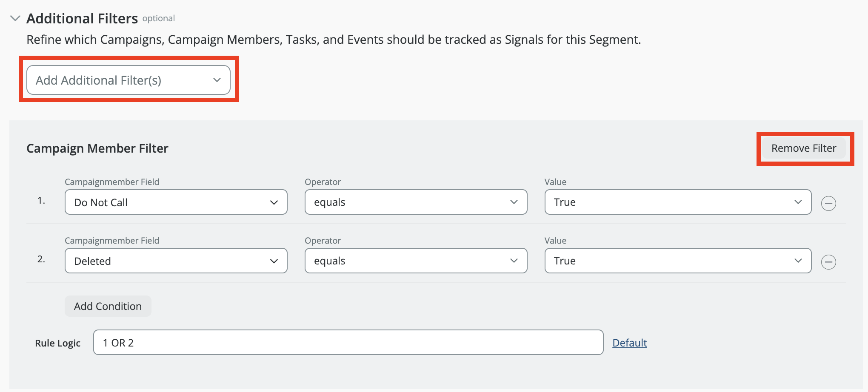Viewport: 868px width, 392px height.
Task: Collapse the Additional Filters section
Action: 15,18
